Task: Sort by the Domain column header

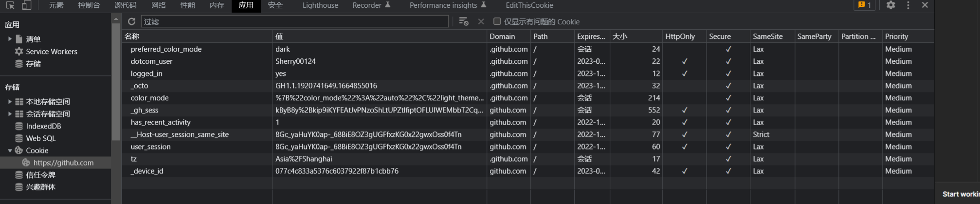Action: click(x=508, y=36)
